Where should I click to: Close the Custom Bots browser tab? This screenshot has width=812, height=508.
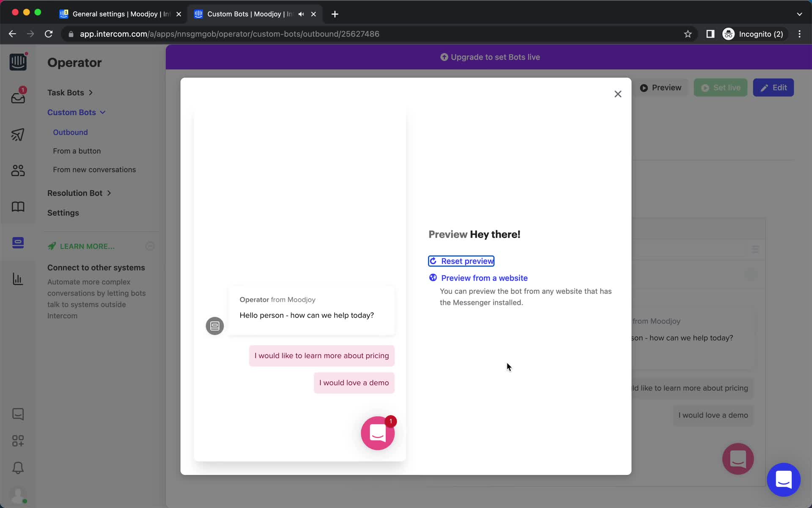pyautogui.click(x=313, y=14)
